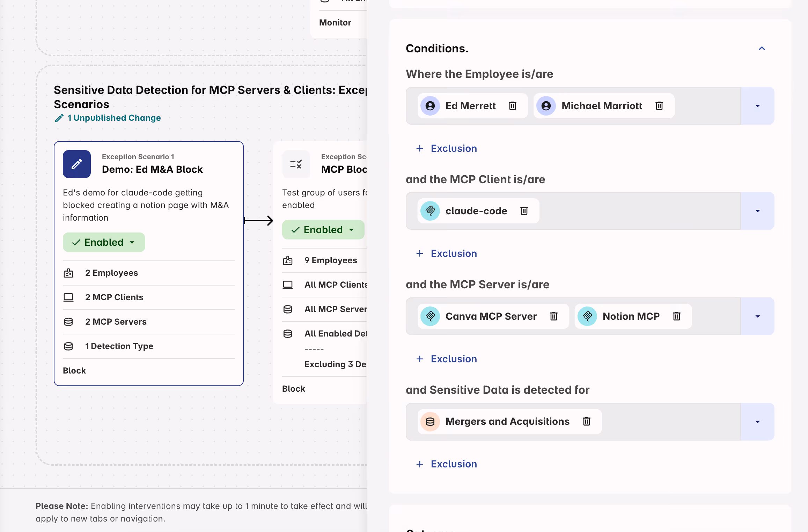Open the 1 Unpublished Change link
The image size is (808, 532).
(114, 118)
